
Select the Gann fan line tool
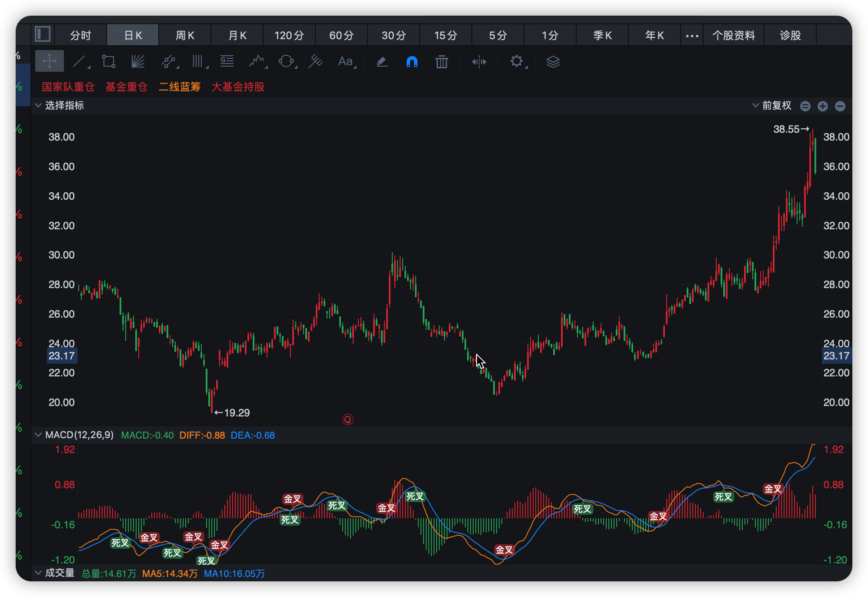(x=138, y=61)
